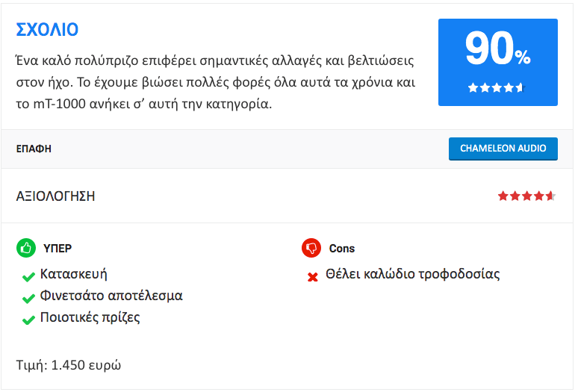Viewport: 575px width, 392px height.
Task: Click the Cons heading text
Action: pyautogui.click(x=342, y=248)
